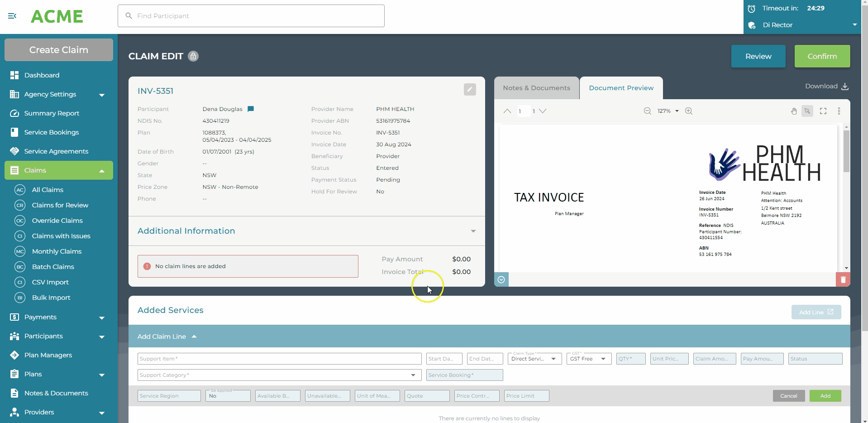Switch to the Notes & Documents tab

(536, 88)
